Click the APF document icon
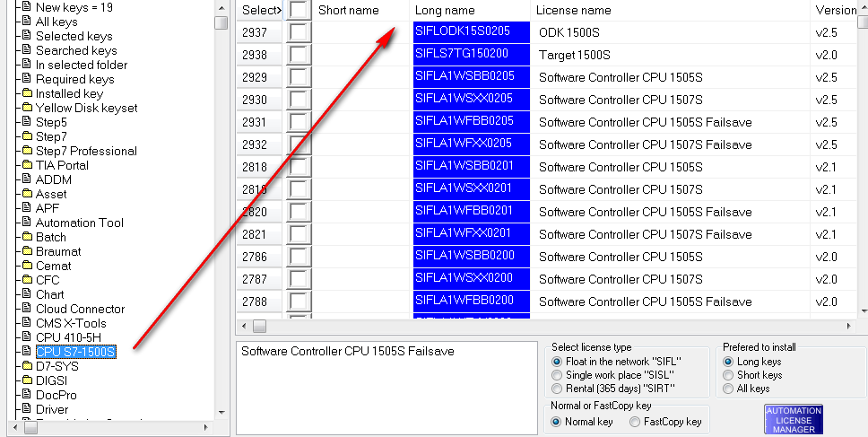This screenshot has width=868, height=437. (x=27, y=207)
